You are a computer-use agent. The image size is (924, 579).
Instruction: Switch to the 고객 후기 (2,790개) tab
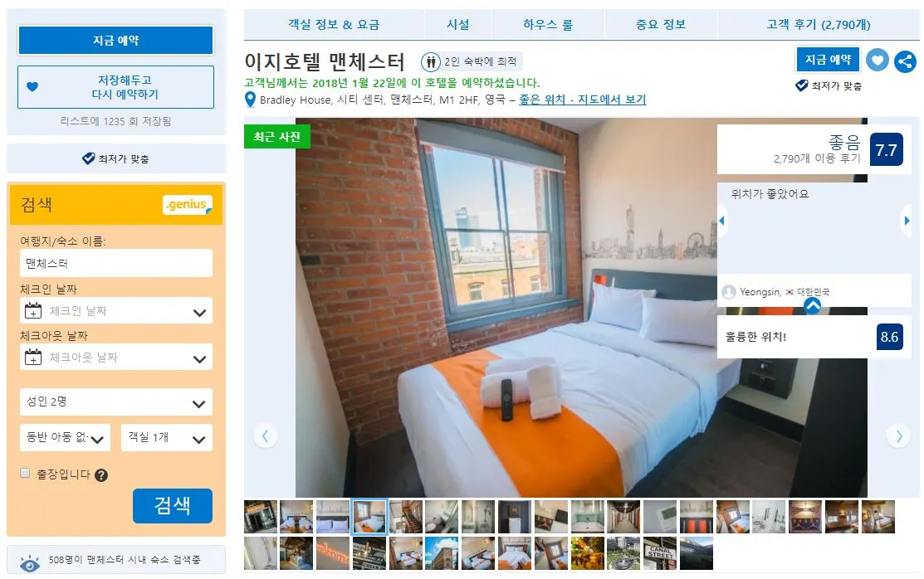[818, 24]
